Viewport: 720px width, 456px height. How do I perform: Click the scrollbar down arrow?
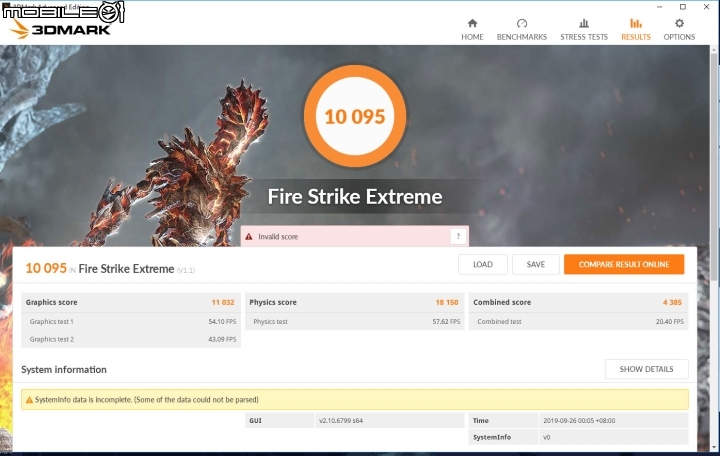[x=714, y=447]
